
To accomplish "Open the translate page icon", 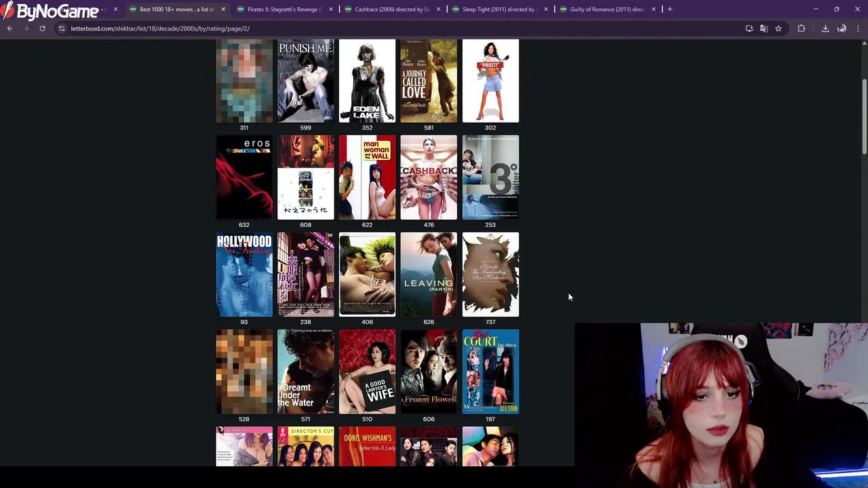I will (x=764, y=28).
